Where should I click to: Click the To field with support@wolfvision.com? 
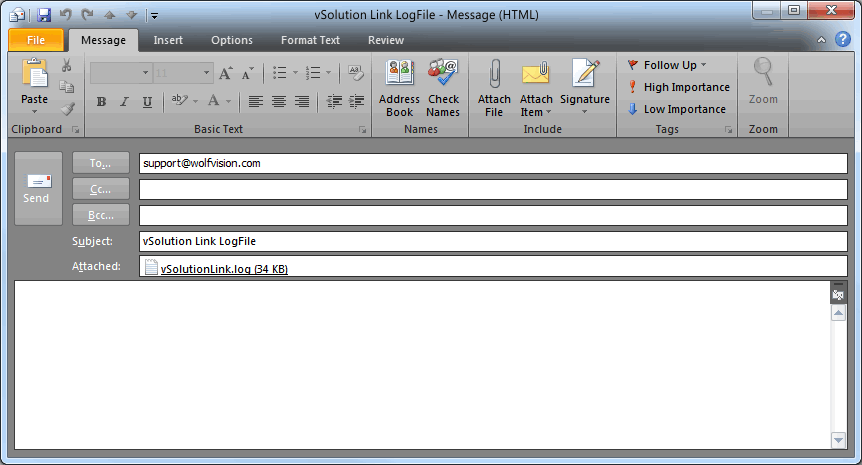[x=493, y=163]
